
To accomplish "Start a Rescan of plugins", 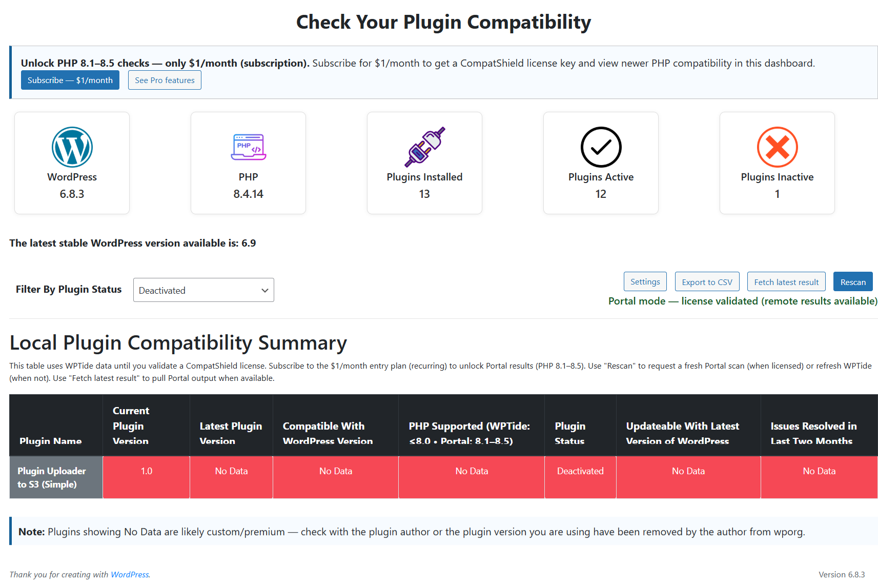I will [x=853, y=282].
